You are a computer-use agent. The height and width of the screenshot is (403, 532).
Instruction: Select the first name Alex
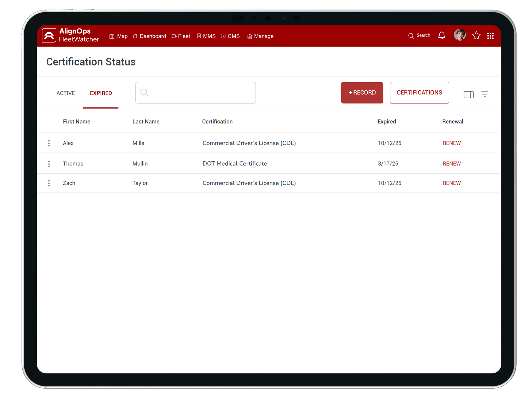[68, 143]
